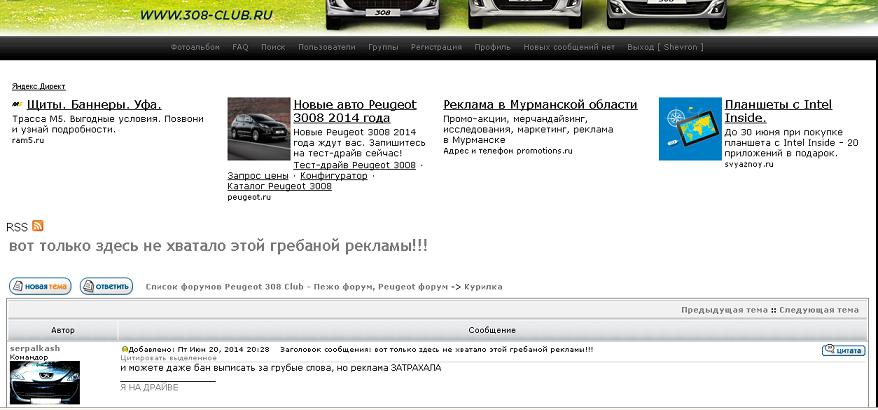Open the Peugeot 3008 ad car thumbnail
The height and width of the screenshot is (410, 878).
[258, 129]
